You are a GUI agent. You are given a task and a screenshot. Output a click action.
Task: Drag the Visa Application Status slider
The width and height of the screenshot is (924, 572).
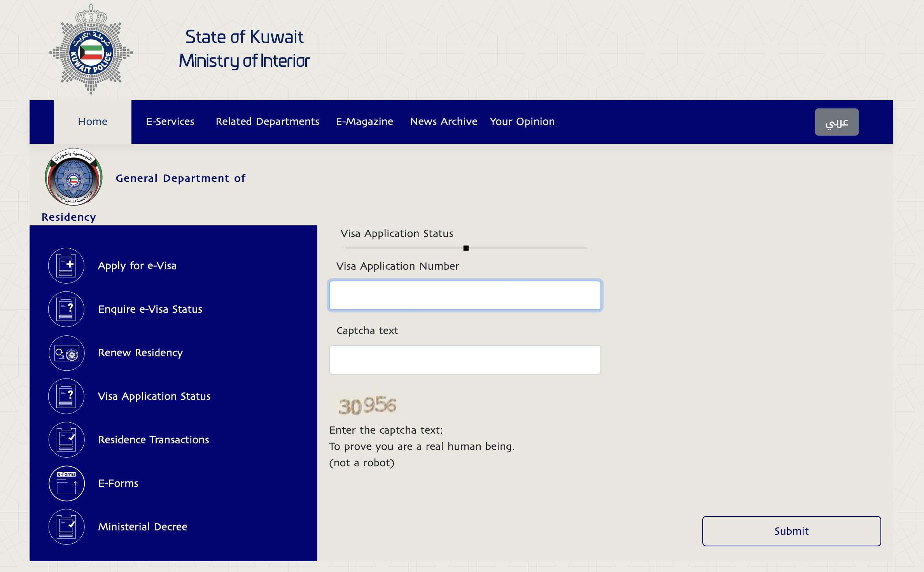point(465,248)
